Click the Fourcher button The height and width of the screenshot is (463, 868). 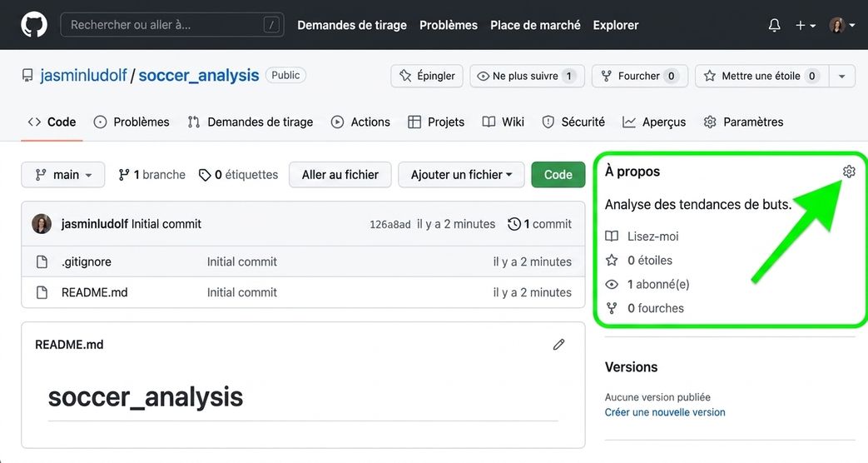pyautogui.click(x=640, y=76)
